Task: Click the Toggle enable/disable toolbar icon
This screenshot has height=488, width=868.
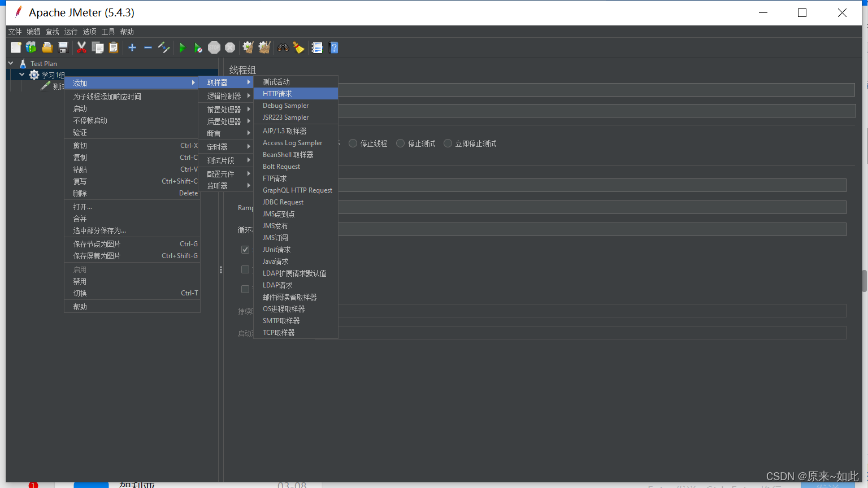Action: [164, 47]
